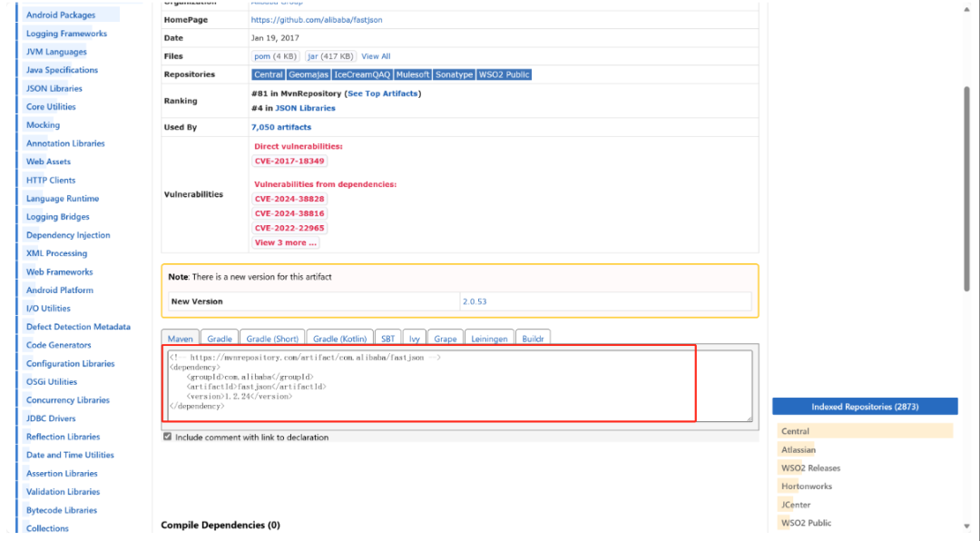This screenshot has height=541, width=980.
Task: Open CVE-2024-38828 vulnerability details
Action: click(289, 199)
